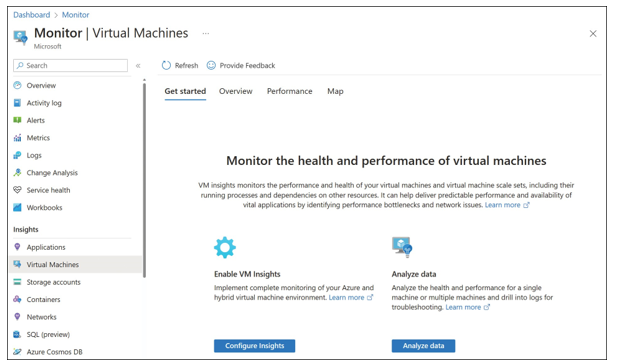Click the Containers icon

coord(17,299)
